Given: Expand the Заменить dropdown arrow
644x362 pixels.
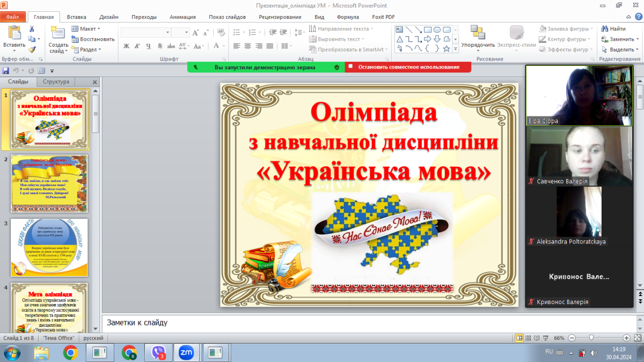Looking at the screenshot, I should 638,39.
